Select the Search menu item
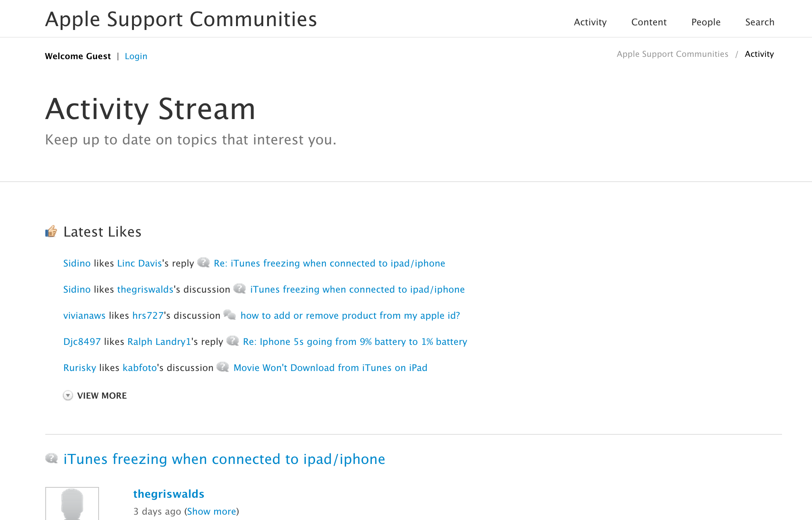The image size is (812, 520). click(x=759, y=22)
